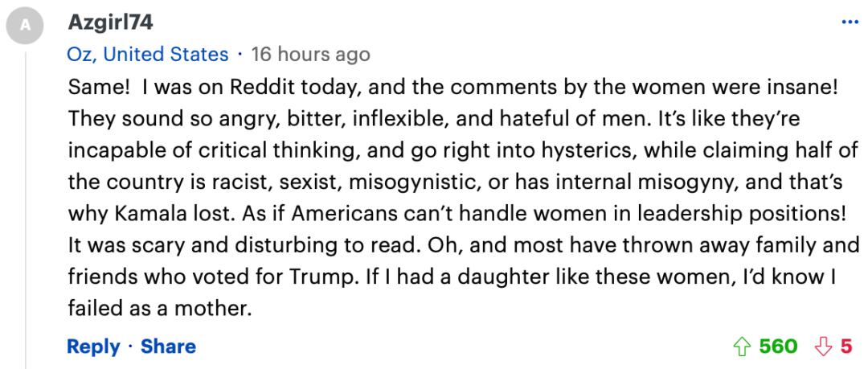Share this comment

coord(168,346)
